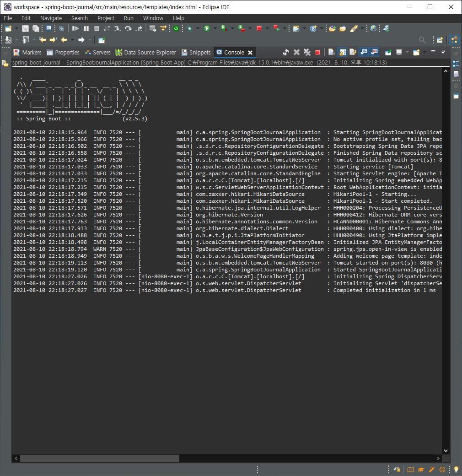The width and height of the screenshot is (462, 476).
Task: Click the Console vertical scroll down arrow
Action: pyautogui.click(x=446, y=450)
